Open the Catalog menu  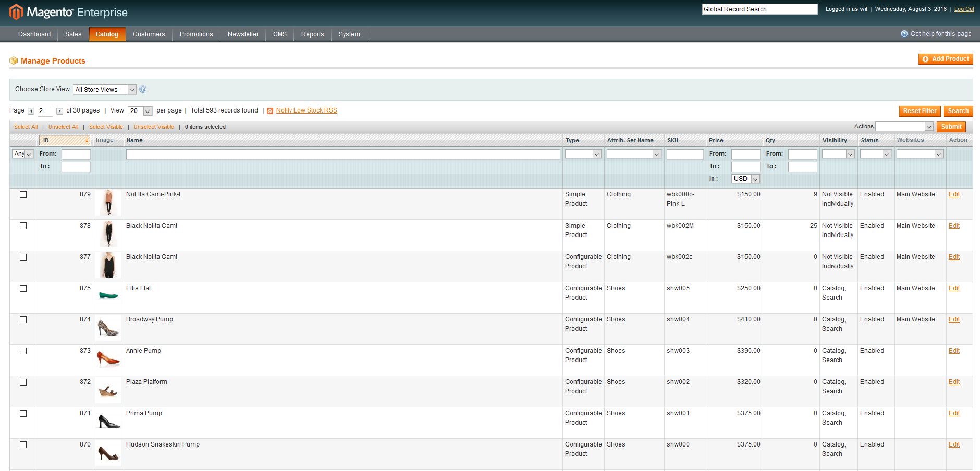coord(107,34)
